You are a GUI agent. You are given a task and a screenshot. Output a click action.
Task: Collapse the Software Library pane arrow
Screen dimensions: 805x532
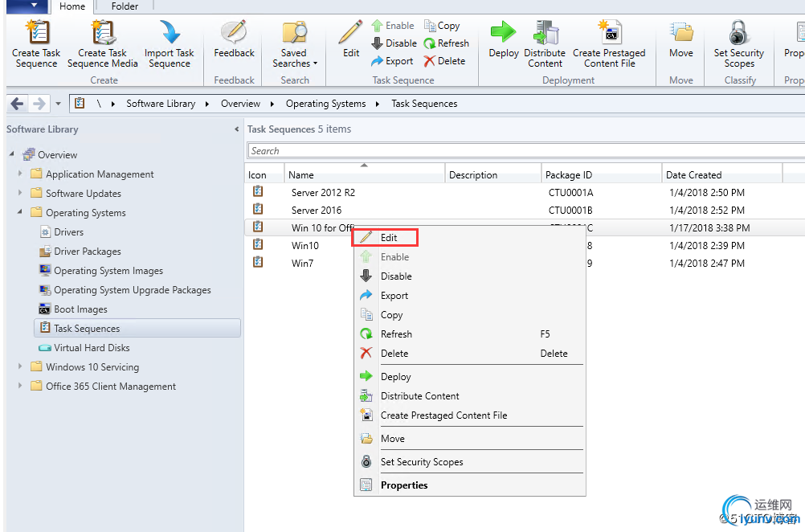236,129
